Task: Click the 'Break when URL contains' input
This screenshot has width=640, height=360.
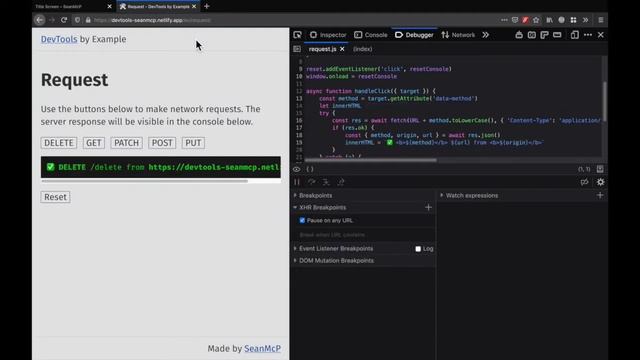Action: 363,235
